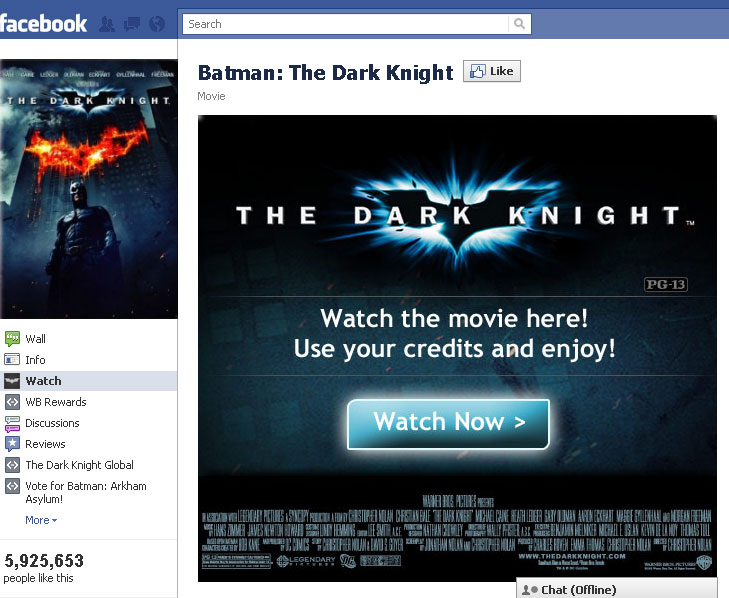729x598 pixels.
Task: Click the Info page icon
Action: pyautogui.click(x=12, y=359)
